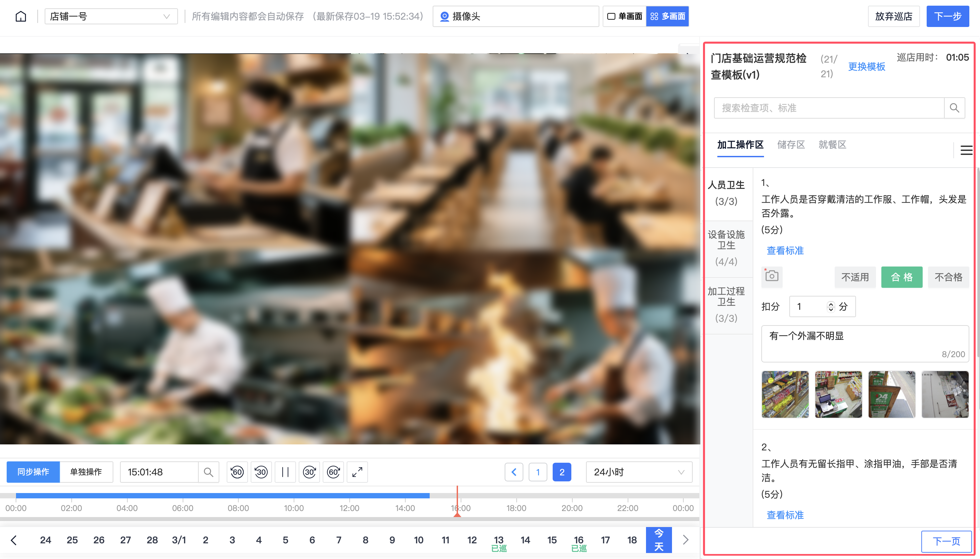Viewport: 980px width, 559px height.
Task: Click the 放弃巡店 button
Action: [x=893, y=16]
